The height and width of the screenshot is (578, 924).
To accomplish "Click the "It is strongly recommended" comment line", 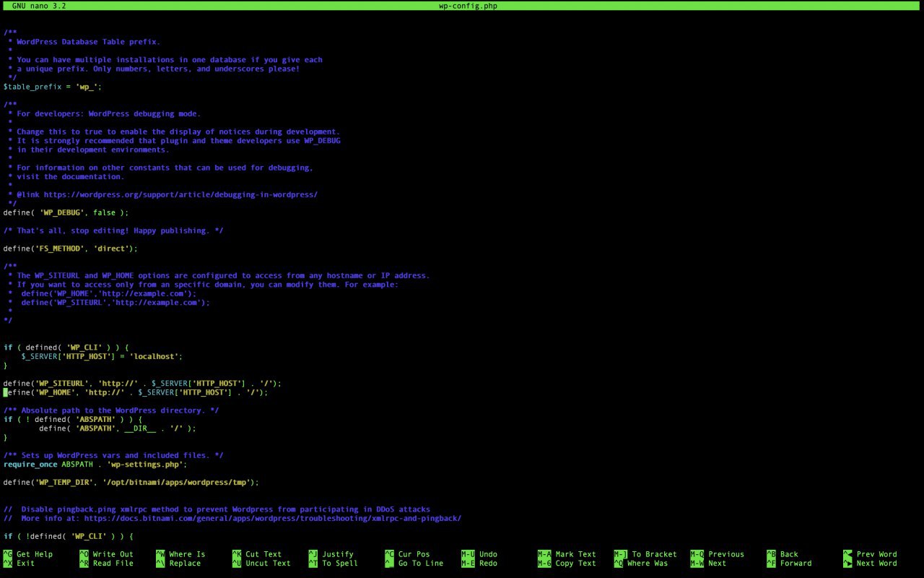I will tap(178, 141).
